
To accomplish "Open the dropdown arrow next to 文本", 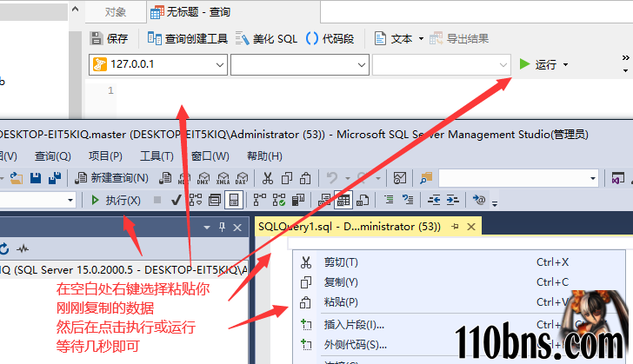I will (421, 39).
